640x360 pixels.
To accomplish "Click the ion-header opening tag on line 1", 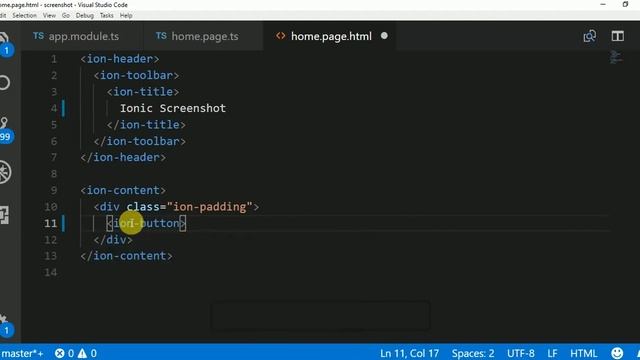I will (120, 59).
